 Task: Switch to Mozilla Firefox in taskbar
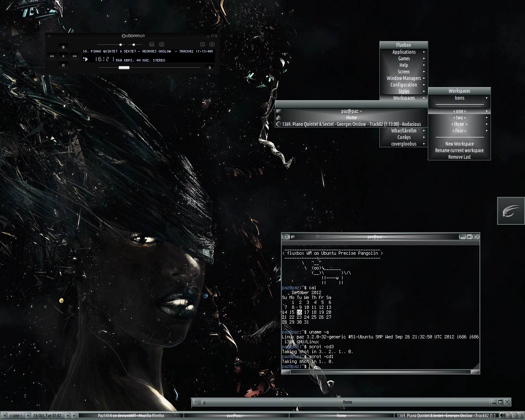click(131, 415)
